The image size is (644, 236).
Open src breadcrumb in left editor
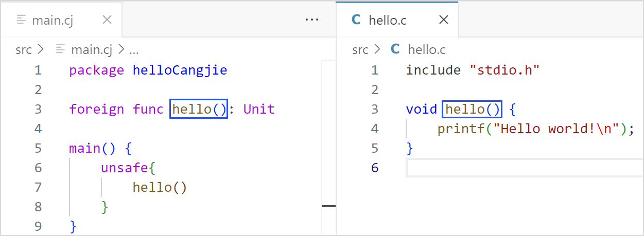point(24,49)
